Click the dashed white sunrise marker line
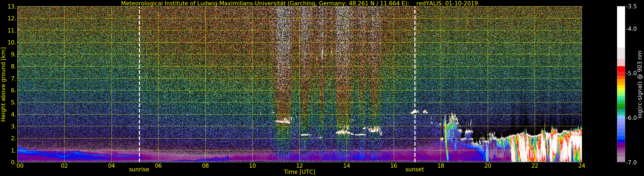 139,84
